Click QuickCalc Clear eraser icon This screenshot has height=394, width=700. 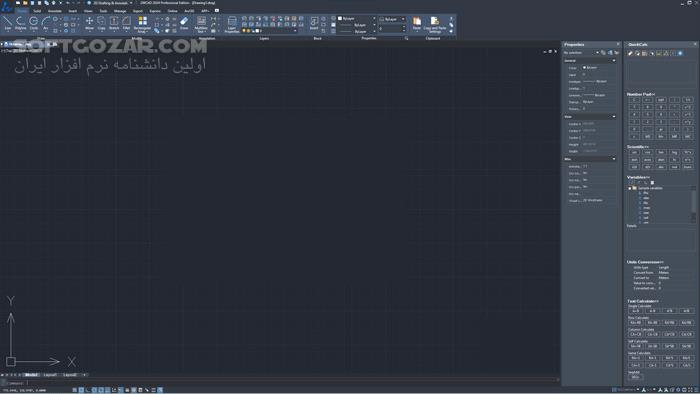630,53
